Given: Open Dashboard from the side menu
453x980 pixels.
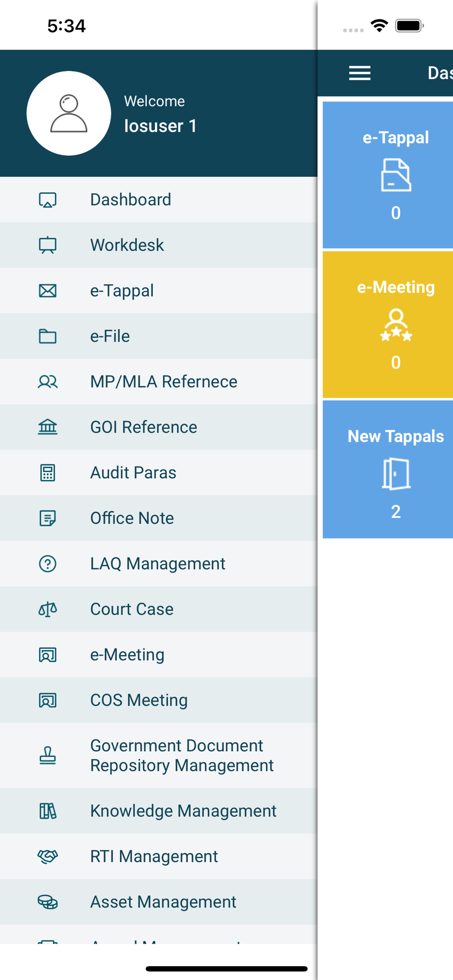Looking at the screenshot, I should (x=158, y=200).
